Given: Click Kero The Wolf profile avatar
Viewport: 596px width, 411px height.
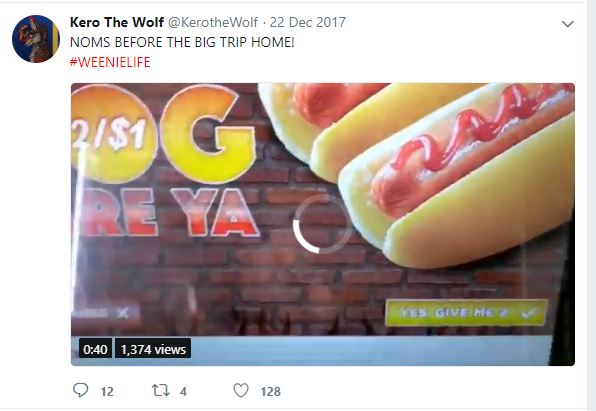Looking at the screenshot, I should 36,39.
